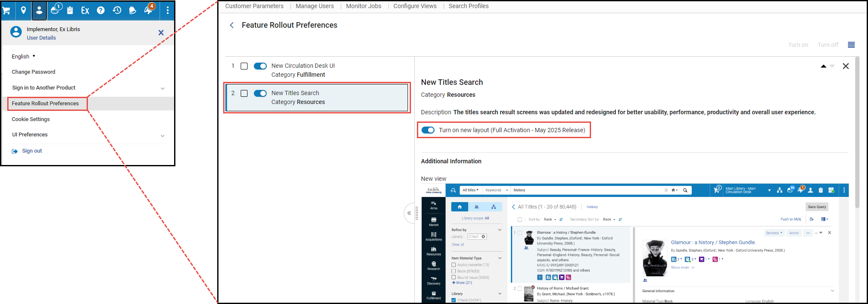
Task: Select the 'New Circulation Desk UI' row text
Action: coord(303,66)
